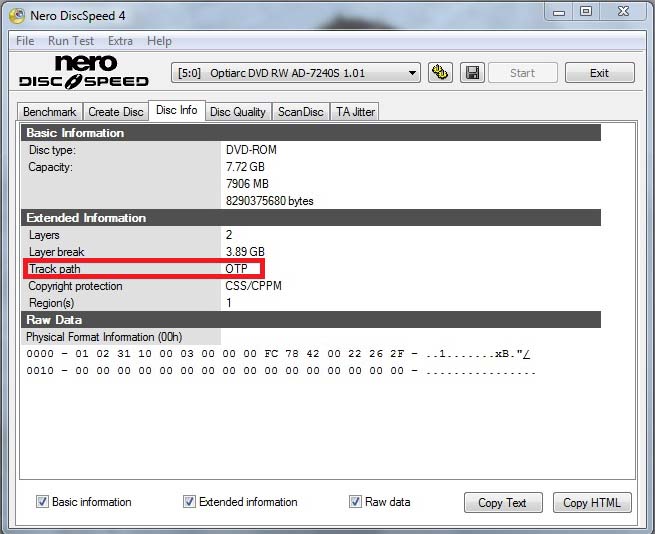655x534 pixels.
Task: Open the Help menu
Action: pos(159,41)
